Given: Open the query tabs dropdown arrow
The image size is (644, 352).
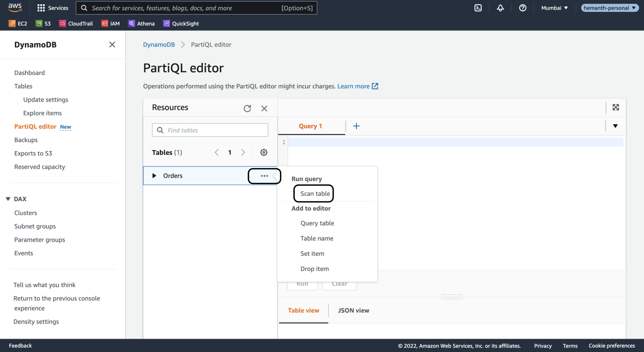Looking at the screenshot, I should click(615, 126).
